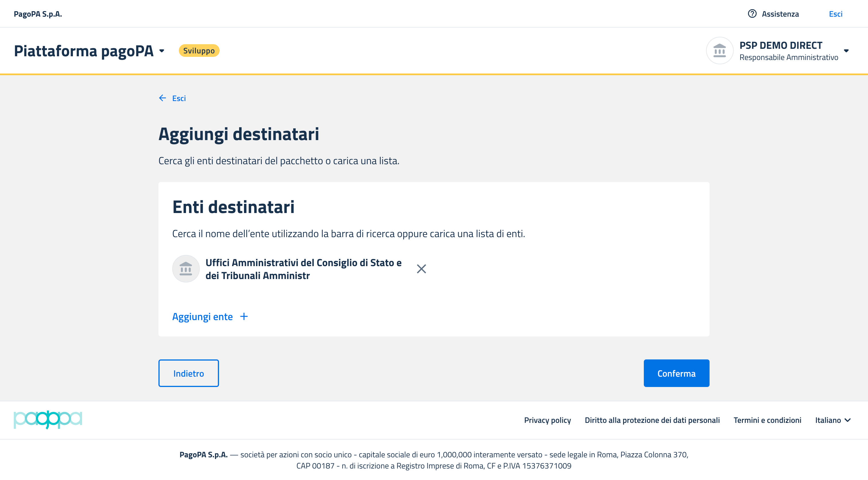868x480 pixels.
Task: Click the Esci link in top header
Action: point(835,14)
